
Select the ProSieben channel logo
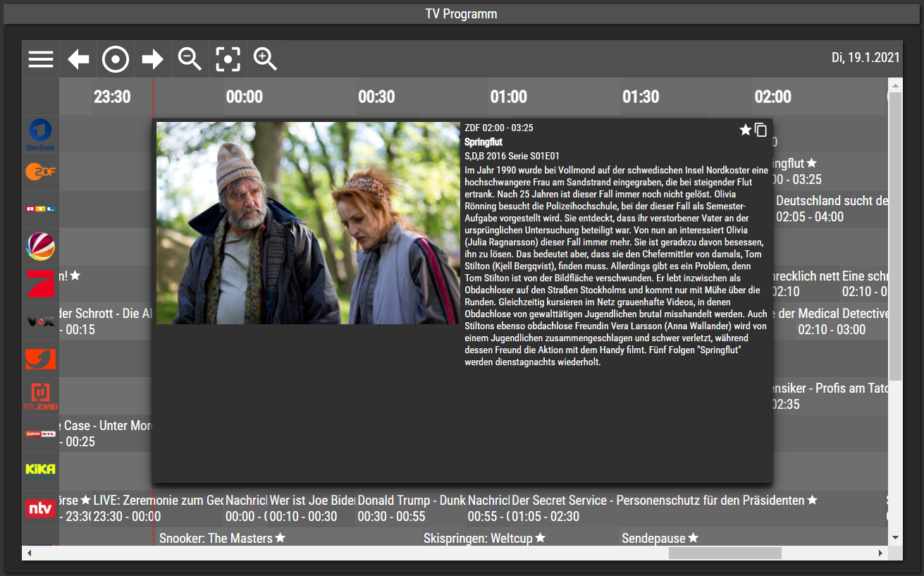[x=40, y=283]
